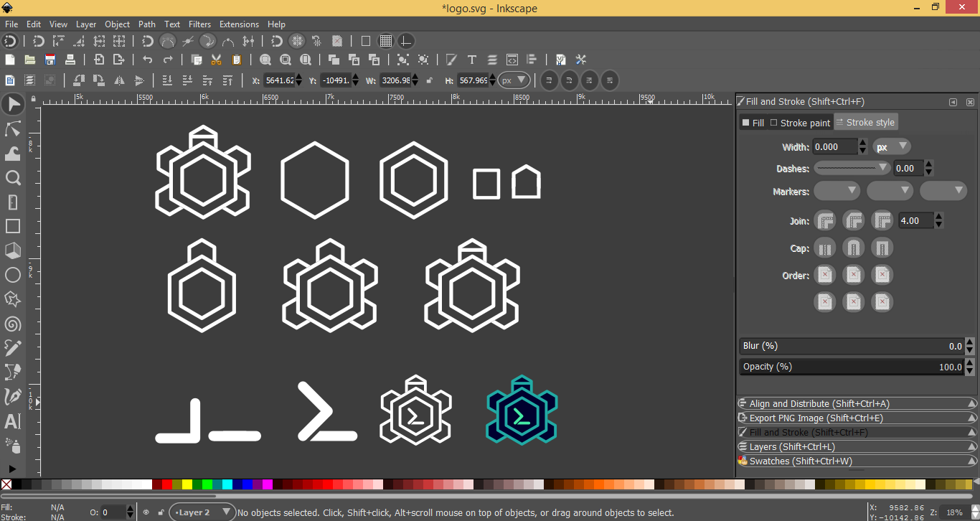This screenshot has height=521, width=980.
Task: Toggle snapping to guides button
Action: click(406, 41)
